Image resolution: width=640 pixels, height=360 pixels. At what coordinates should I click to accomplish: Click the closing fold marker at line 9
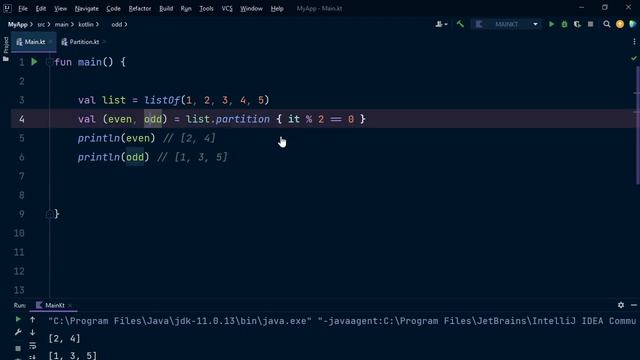(x=49, y=214)
